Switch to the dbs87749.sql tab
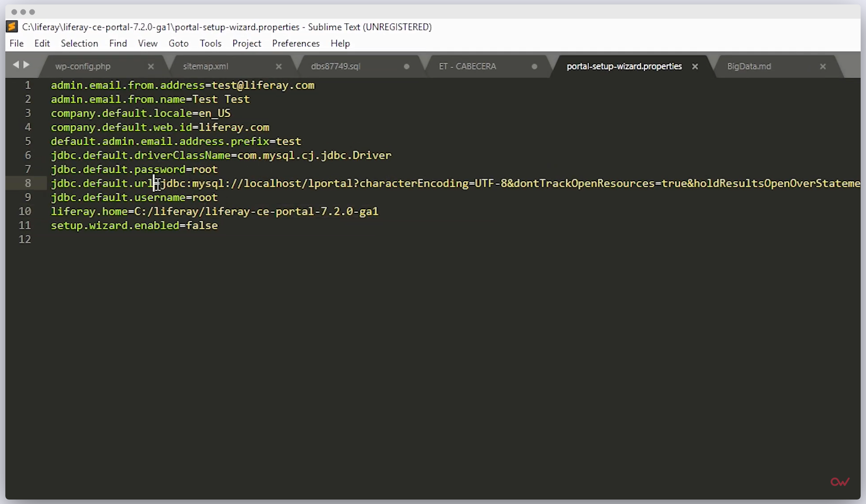 (335, 66)
